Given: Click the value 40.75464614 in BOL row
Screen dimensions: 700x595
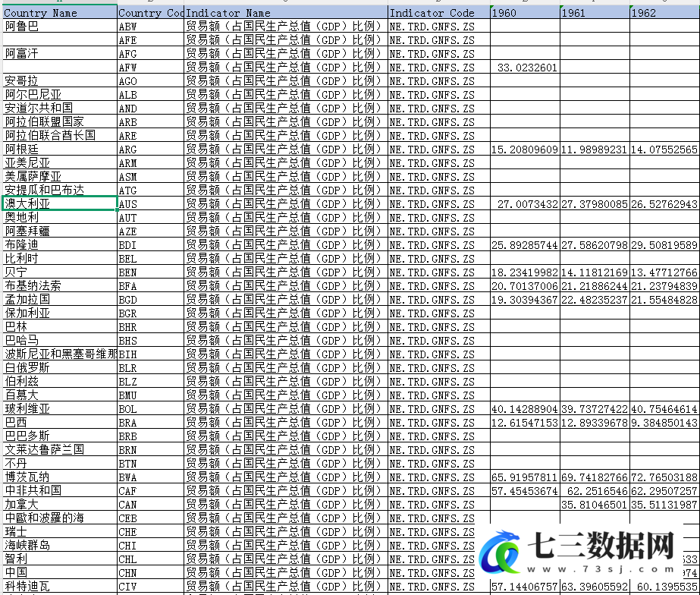Looking at the screenshot, I should pos(664,409).
